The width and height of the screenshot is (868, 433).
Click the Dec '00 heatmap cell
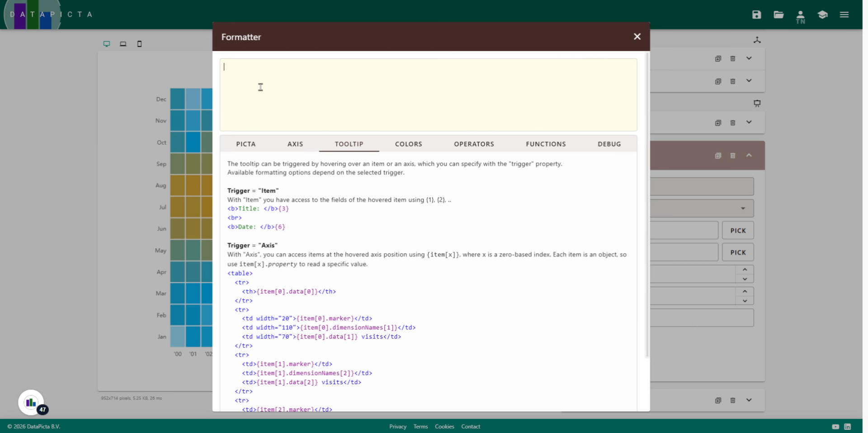pyautogui.click(x=178, y=99)
